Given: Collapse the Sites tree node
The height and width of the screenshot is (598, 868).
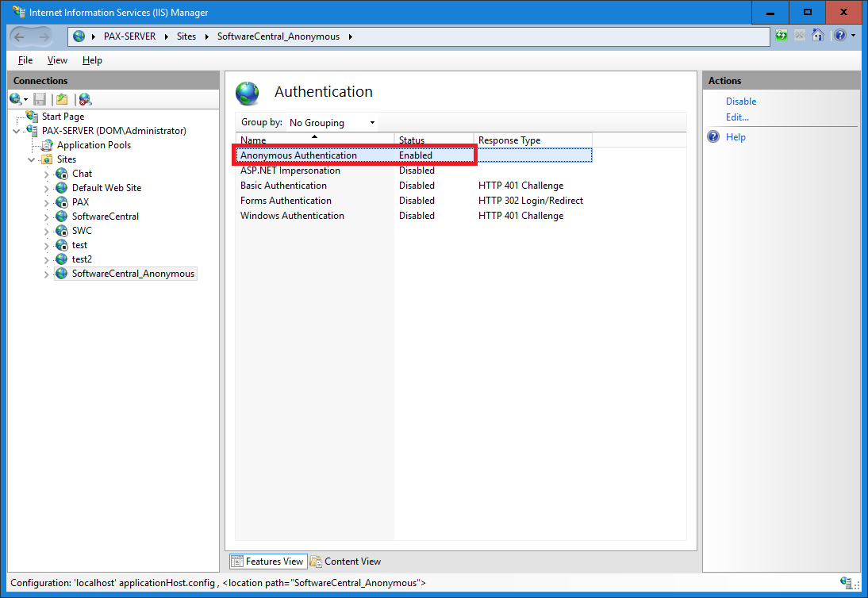Looking at the screenshot, I should [33, 159].
